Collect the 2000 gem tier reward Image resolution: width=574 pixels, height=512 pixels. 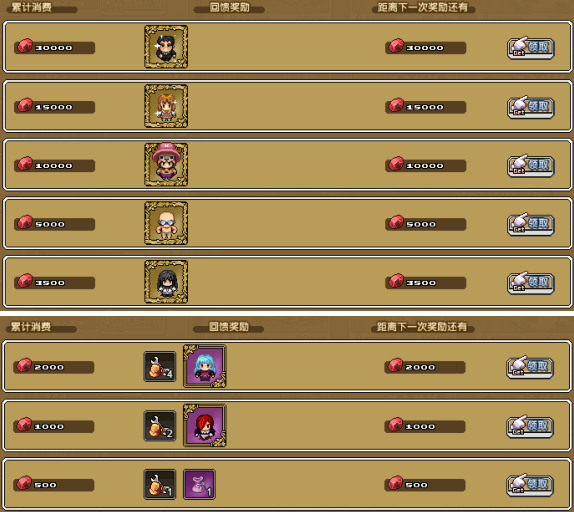tap(530, 367)
